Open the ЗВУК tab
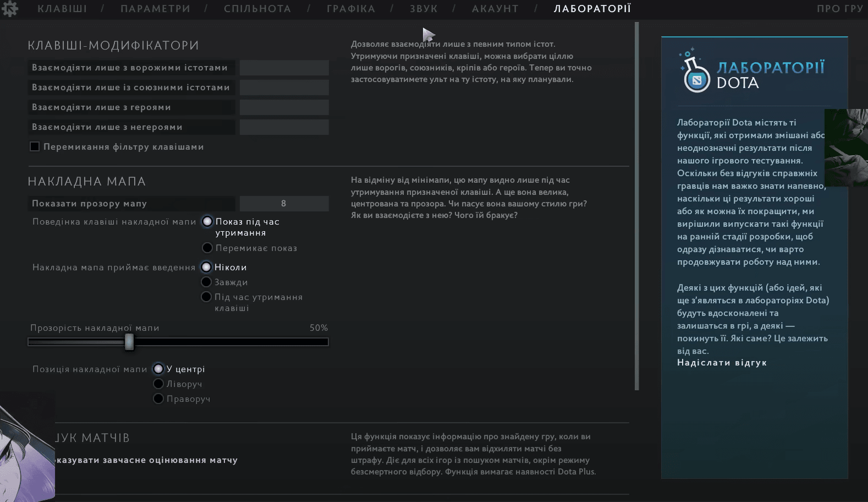The image size is (868, 502). [x=424, y=9]
